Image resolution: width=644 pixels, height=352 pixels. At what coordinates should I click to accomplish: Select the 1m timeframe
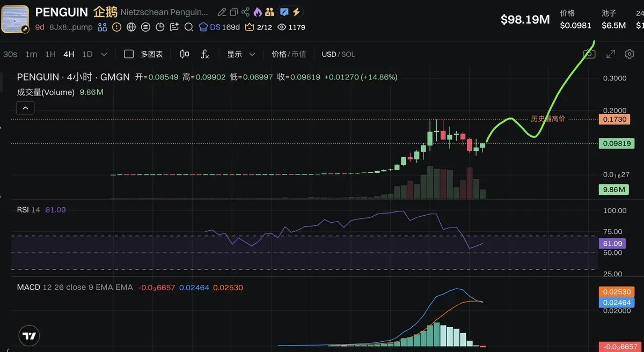31,54
